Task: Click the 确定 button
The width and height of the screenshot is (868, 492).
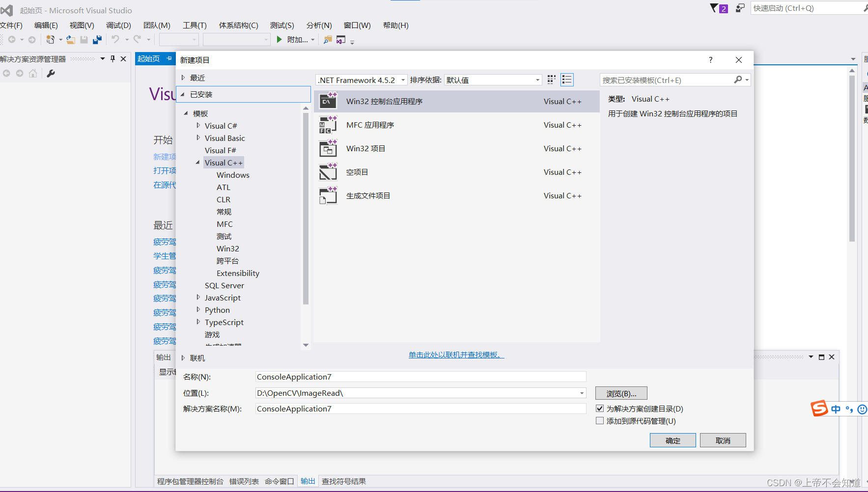Action: coord(673,440)
